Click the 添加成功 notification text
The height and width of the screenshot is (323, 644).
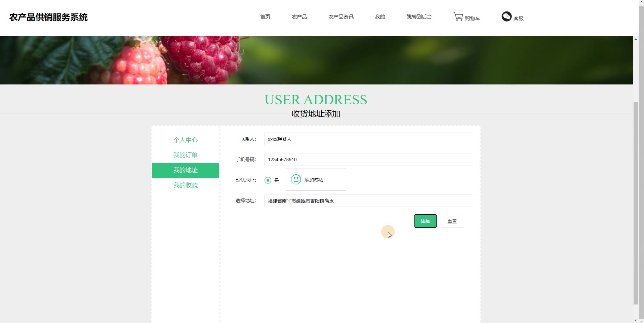(314, 180)
